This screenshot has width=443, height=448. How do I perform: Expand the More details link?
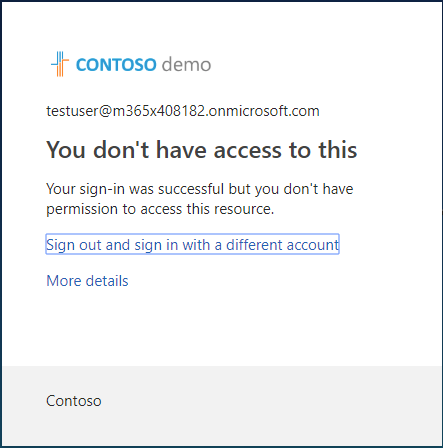click(87, 281)
